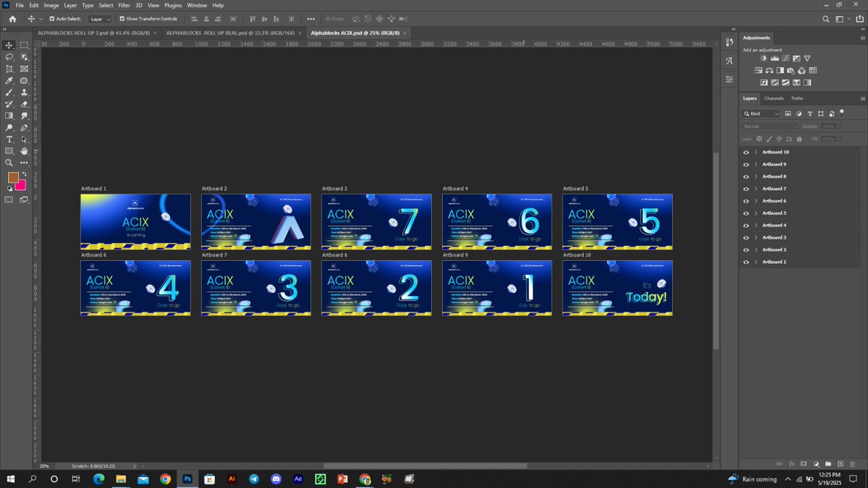
Task: Select the Brush tool
Action: pos(9,92)
